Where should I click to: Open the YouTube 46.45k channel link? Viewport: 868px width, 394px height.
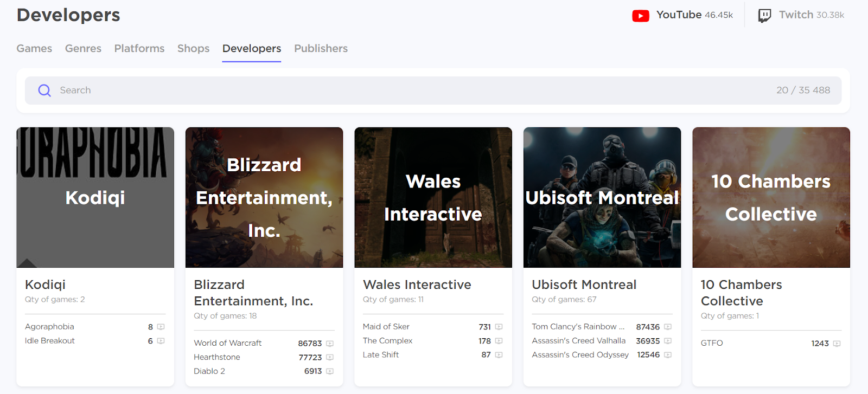tap(682, 15)
